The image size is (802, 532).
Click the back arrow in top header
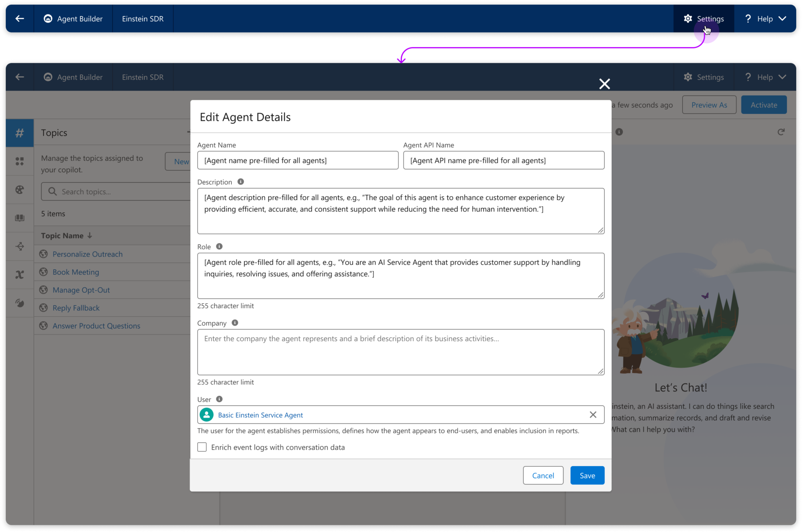pos(20,19)
